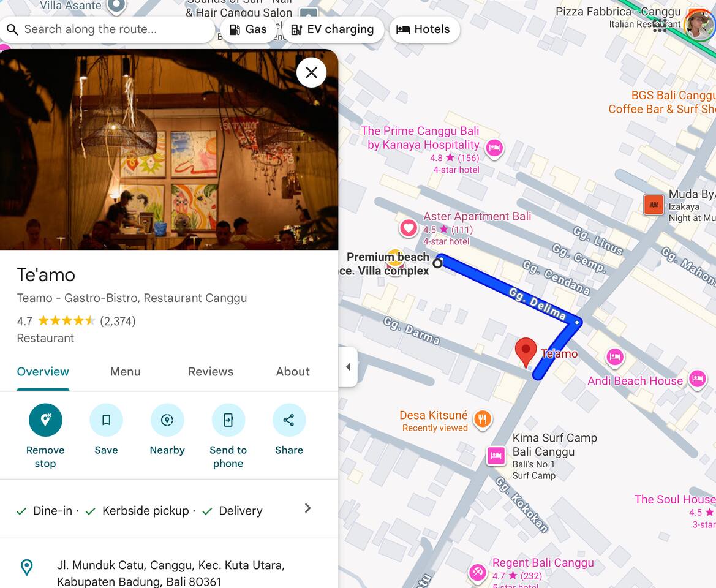Image resolution: width=716 pixels, height=588 pixels.
Task: Click the Send to phone icon
Action: [228, 420]
